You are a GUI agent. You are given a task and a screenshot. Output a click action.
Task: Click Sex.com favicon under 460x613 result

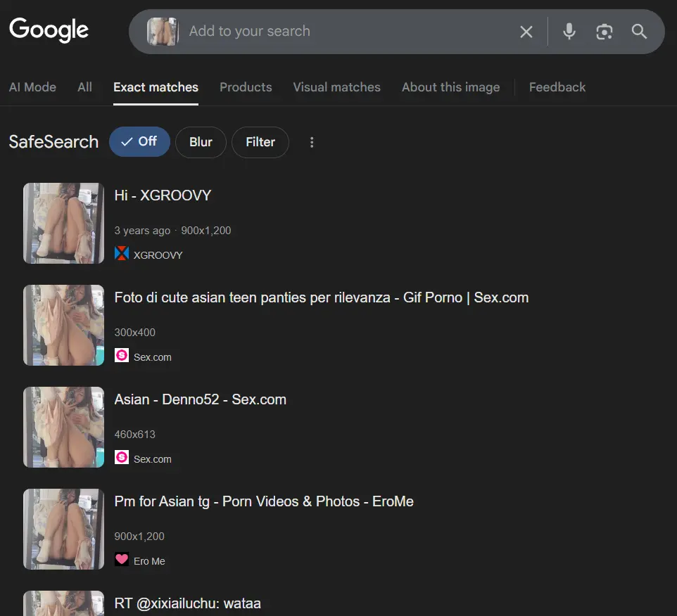click(122, 457)
